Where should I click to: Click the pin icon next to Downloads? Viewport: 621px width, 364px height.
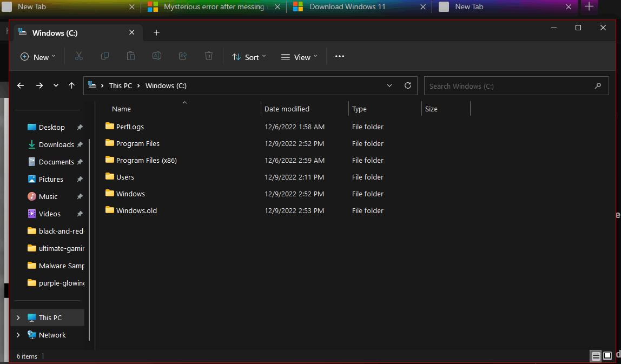pos(80,144)
